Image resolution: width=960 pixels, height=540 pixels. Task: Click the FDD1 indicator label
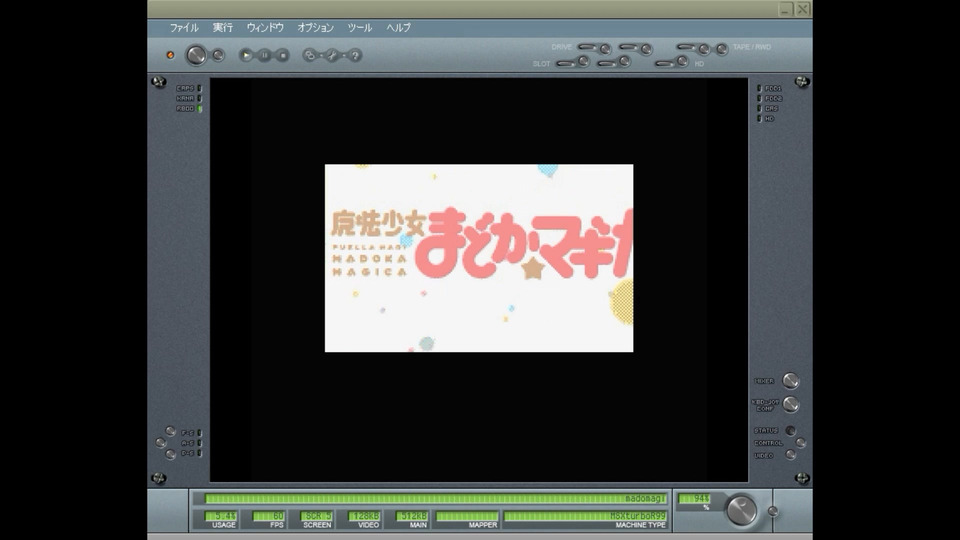point(773,88)
